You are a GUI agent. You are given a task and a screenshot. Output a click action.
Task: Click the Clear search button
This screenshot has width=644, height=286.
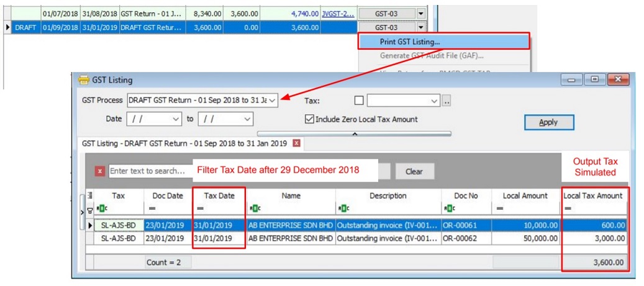coord(414,171)
